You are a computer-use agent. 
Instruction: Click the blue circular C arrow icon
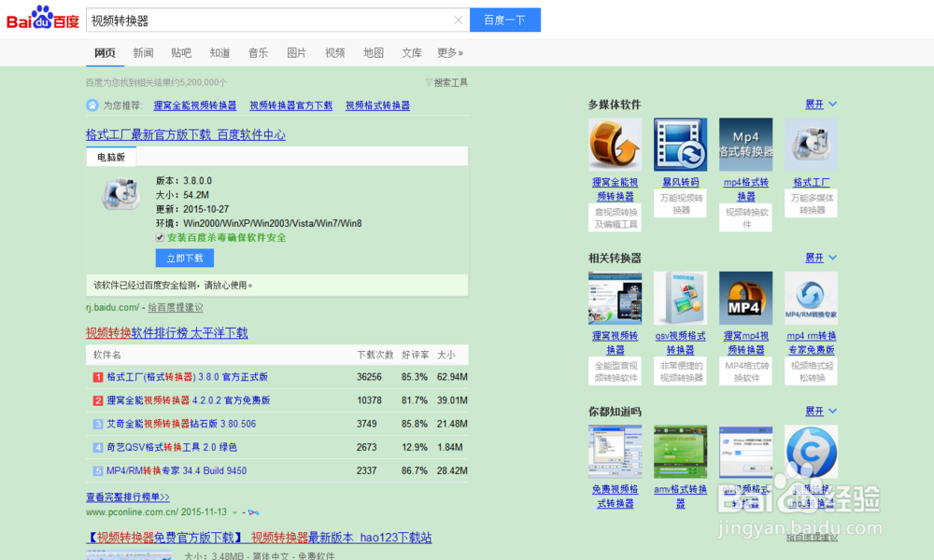[812, 452]
